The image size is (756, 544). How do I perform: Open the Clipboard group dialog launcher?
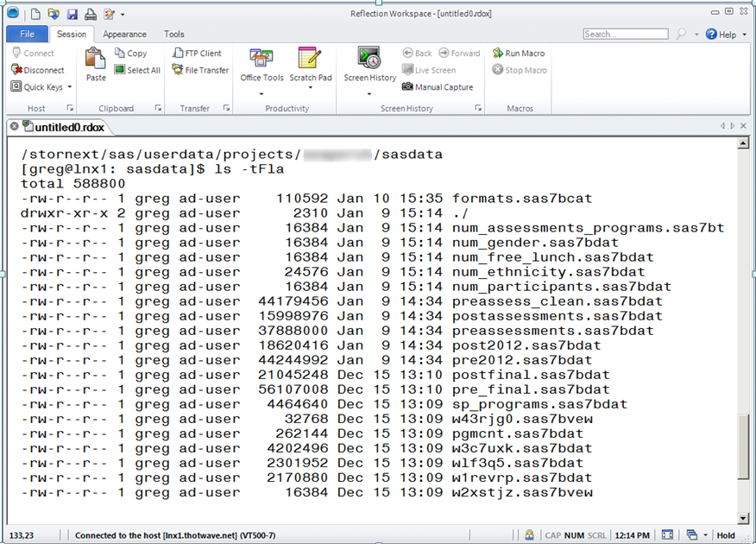[x=158, y=108]
